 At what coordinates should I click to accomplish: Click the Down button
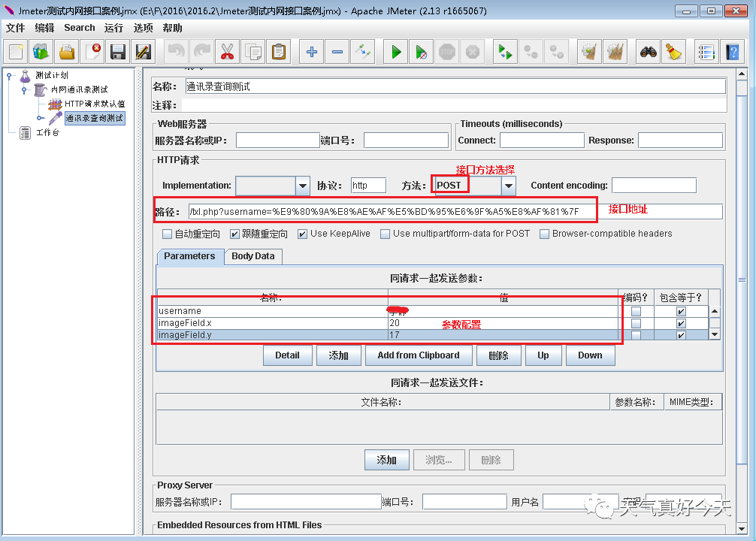coord(590,355)
